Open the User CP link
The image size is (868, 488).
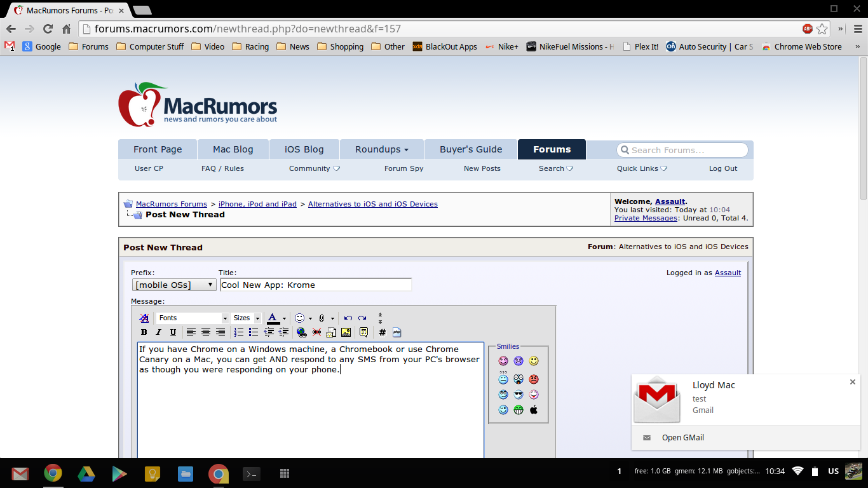pyautogui.click(x=149, y=168)
